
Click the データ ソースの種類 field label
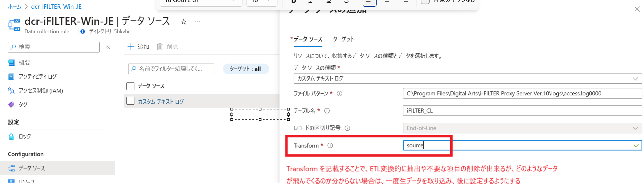pyautogui.click(x=315, y=68)
